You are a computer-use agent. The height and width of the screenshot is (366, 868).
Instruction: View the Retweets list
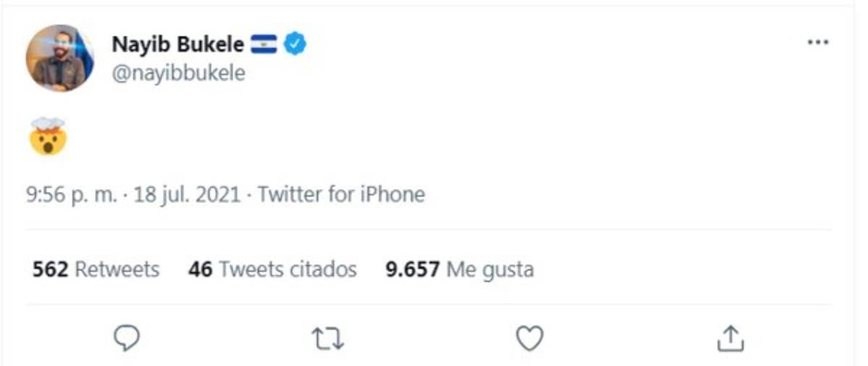pyautogui.click(x=117, y=270)
